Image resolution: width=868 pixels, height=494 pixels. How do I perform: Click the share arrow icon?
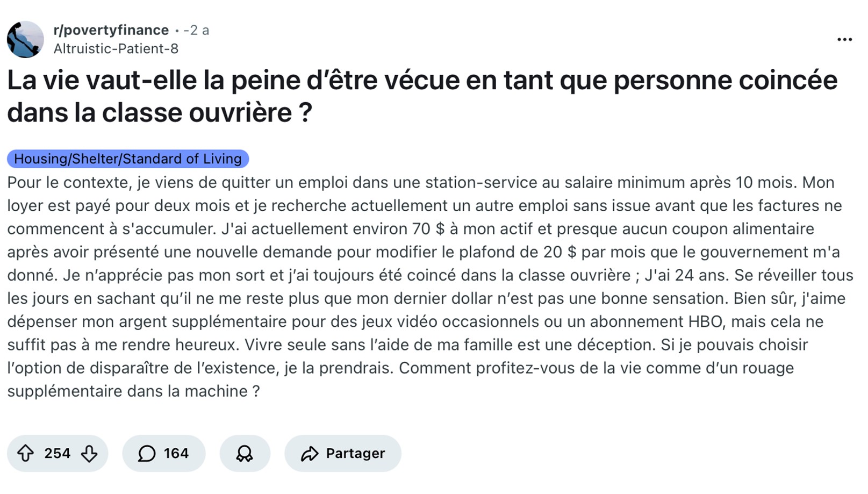pyautogui.click(x=310, y=454)
